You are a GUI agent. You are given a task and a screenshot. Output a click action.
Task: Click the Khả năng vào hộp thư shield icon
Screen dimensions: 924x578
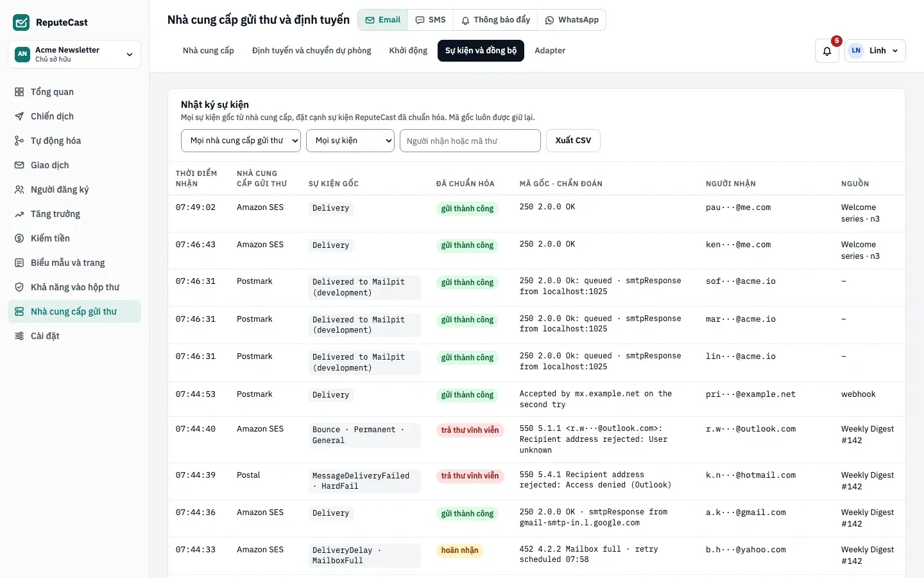[x=19, y=287]
